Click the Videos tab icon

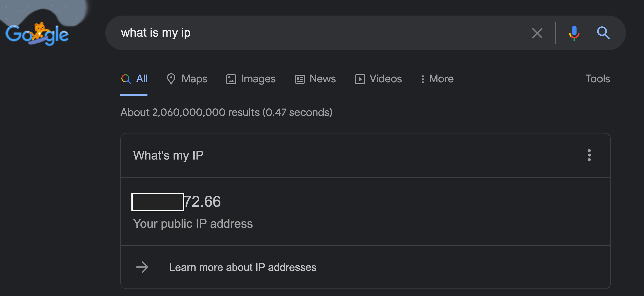coord(361,79)
